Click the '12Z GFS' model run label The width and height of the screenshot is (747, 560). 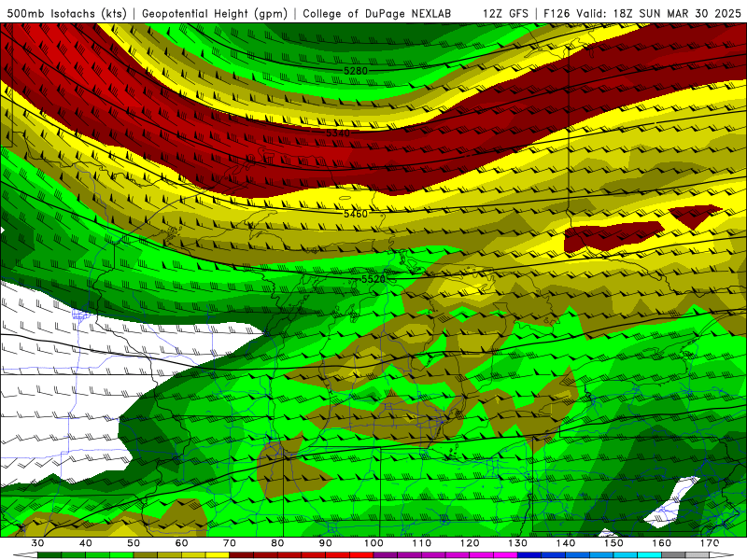coord(505,13)
